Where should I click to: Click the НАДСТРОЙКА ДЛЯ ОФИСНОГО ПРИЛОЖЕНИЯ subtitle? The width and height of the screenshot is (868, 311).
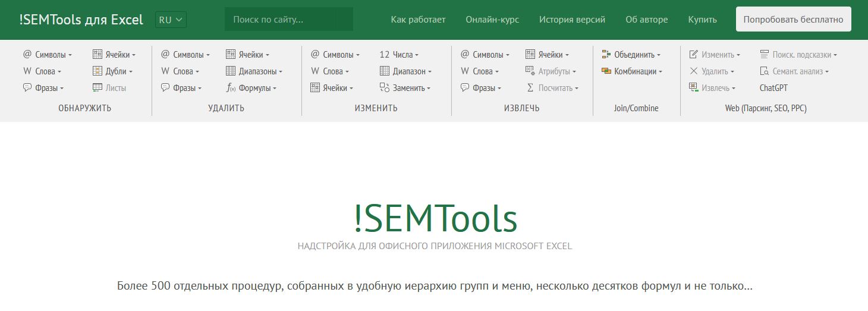(x=435, y=246)
